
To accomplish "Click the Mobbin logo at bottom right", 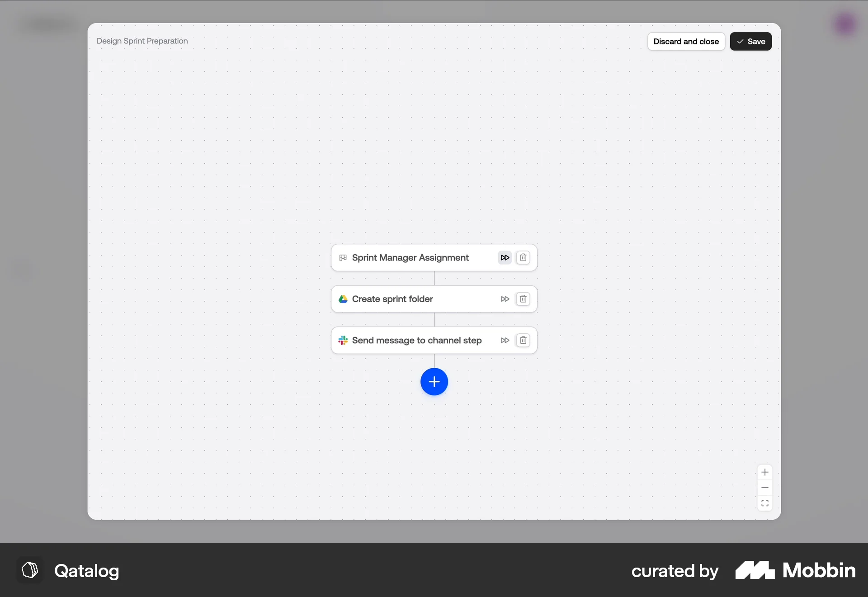I will coord(795,570).
